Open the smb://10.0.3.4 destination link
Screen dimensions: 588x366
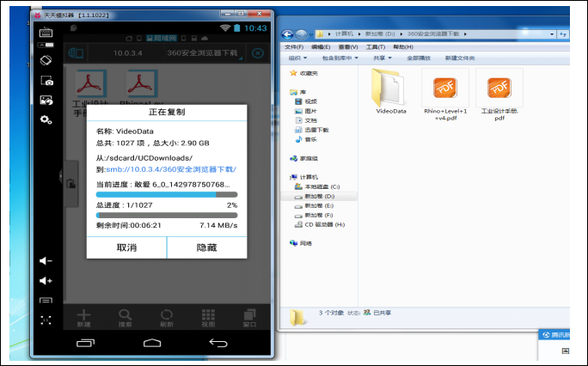point(171,169)
